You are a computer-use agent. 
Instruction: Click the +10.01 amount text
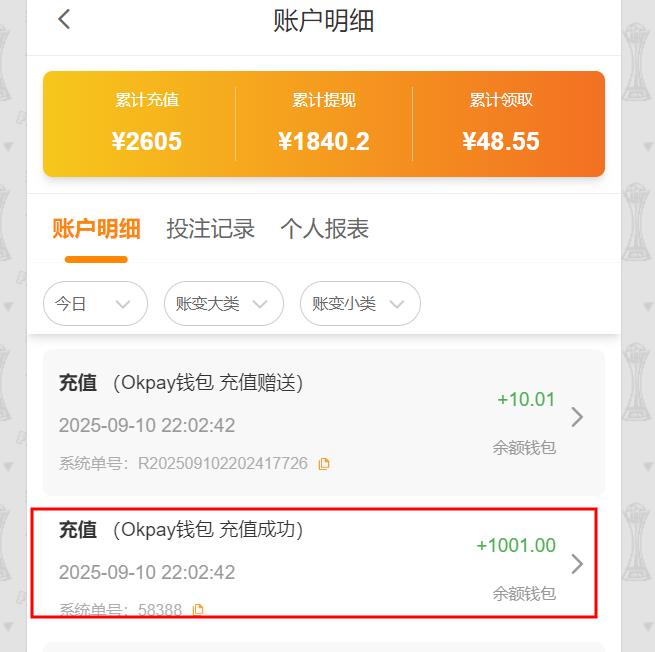click(x=526, y=399)
